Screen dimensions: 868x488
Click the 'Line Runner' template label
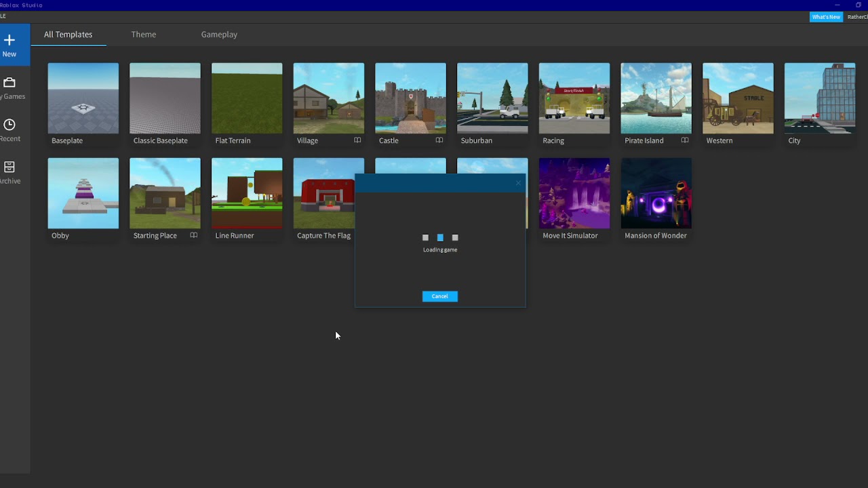tap(235, 235)
